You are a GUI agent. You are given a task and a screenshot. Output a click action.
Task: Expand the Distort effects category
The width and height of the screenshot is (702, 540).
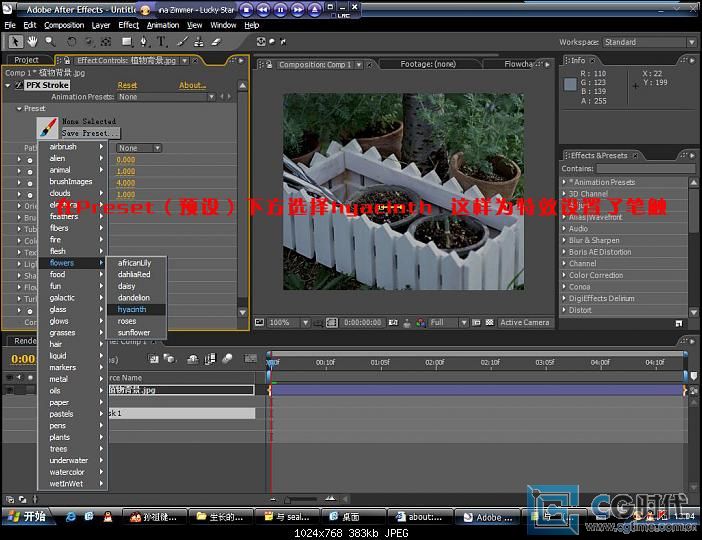(565, 310)
